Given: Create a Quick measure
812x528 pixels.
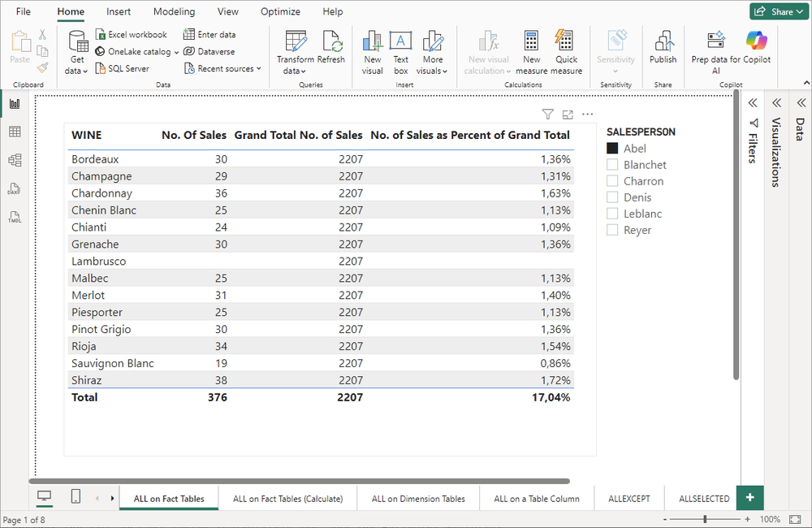Looking at the screenshot, I should tap(566, 52).
